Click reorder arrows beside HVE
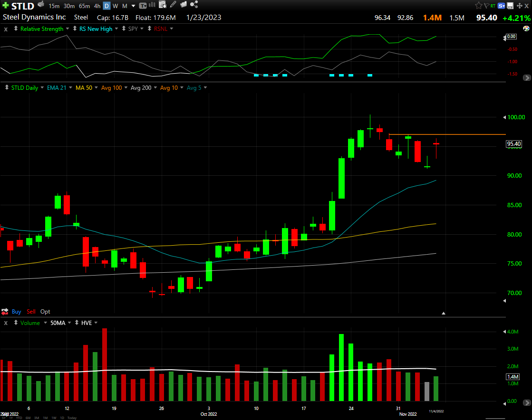 pyautogui.click(x=77, y=323)
